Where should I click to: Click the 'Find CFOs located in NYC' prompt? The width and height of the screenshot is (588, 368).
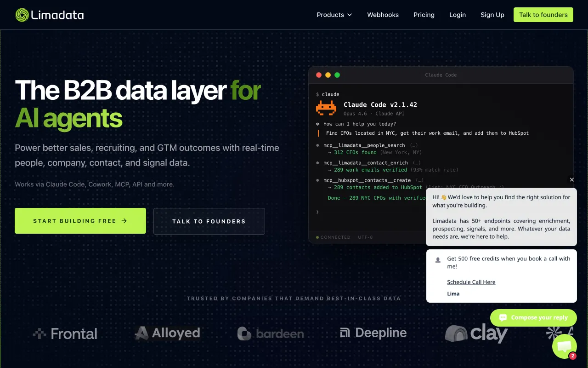click(427, 133)
